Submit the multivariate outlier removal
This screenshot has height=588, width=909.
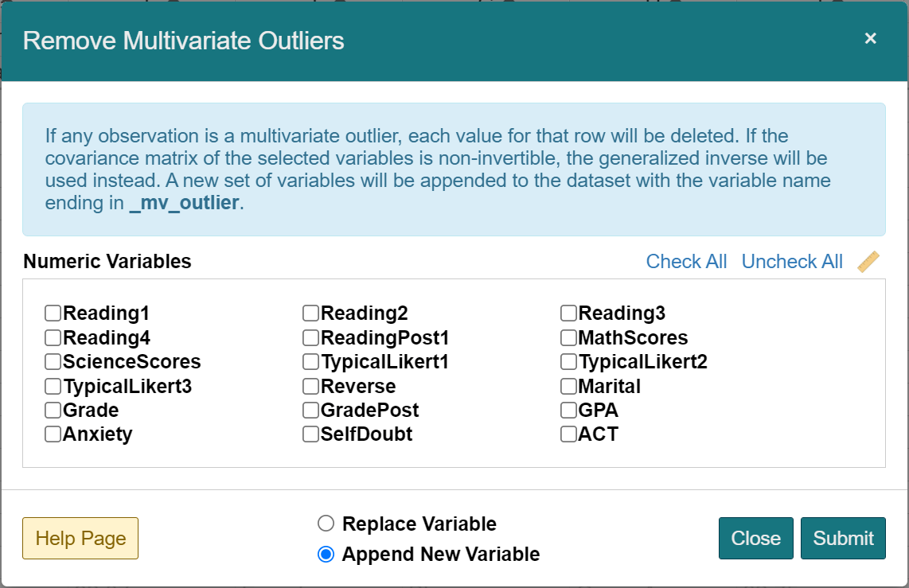pyautogui.click(x=843, y=538)
